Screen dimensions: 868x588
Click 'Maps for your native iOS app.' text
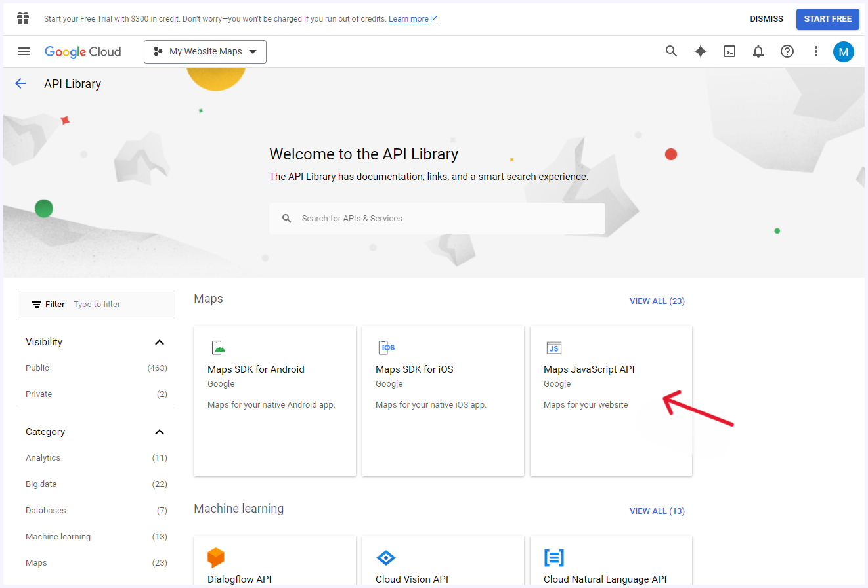tap(431, 405)
